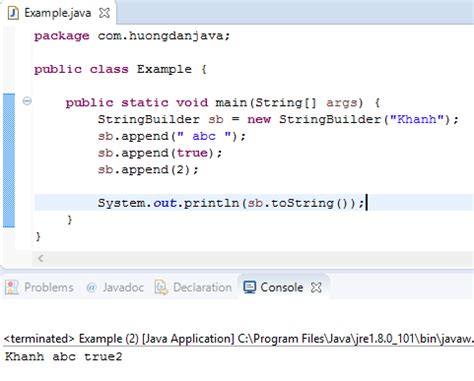
Task: Click the Console monitor icon
Action: click(x=250, y=287)
